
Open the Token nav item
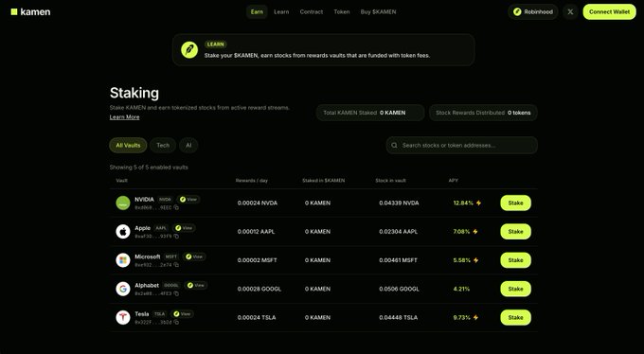(x=342, y=12)
